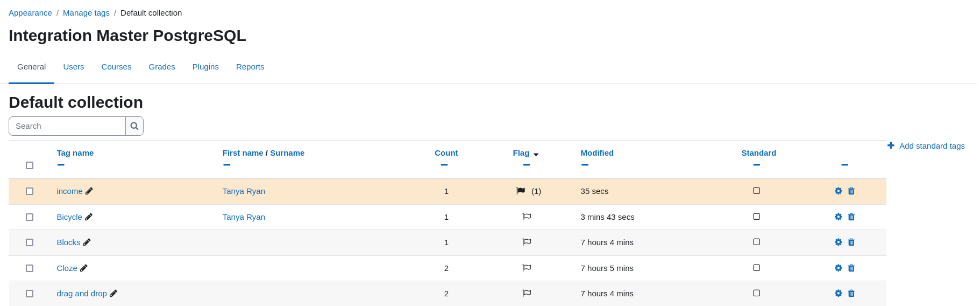The image size is (980, 306).
Task: Switch to the Plugins tab
Action: point(205,67)
